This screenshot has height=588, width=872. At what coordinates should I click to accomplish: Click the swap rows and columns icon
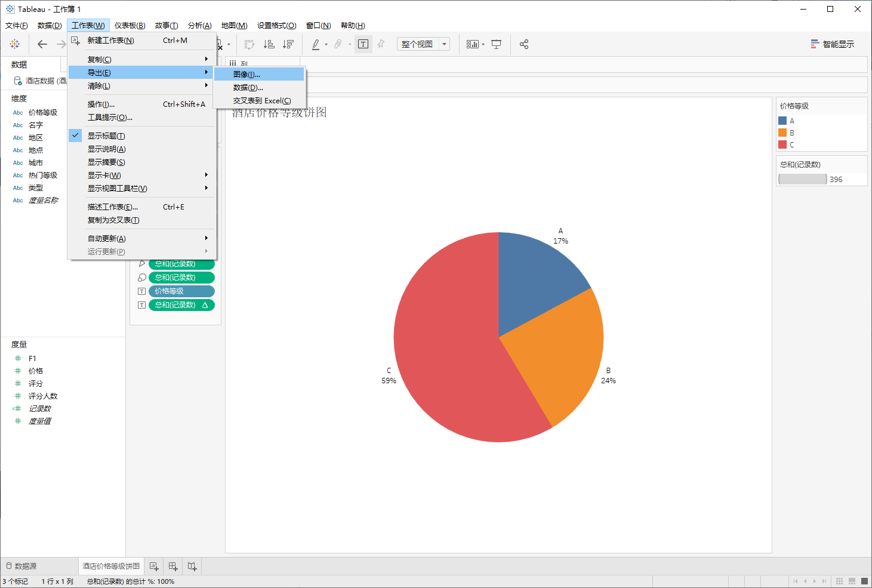249,44
